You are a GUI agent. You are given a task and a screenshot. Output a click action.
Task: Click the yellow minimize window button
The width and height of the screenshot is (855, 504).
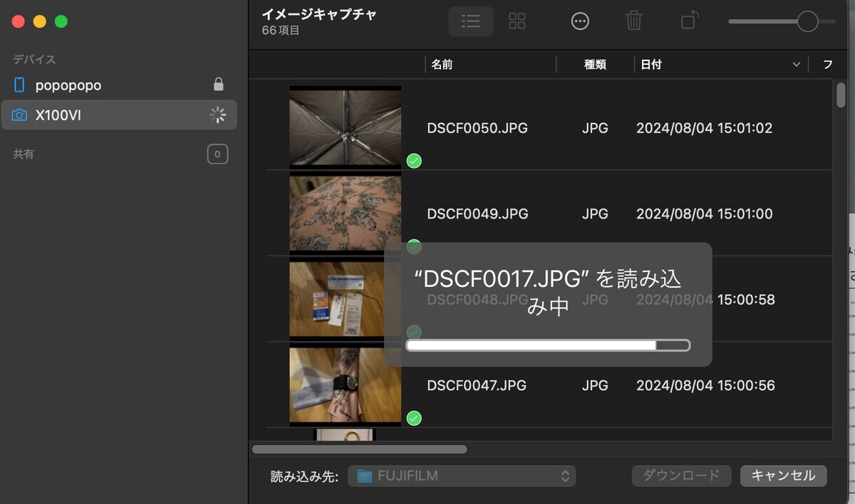tap(39, 21)
